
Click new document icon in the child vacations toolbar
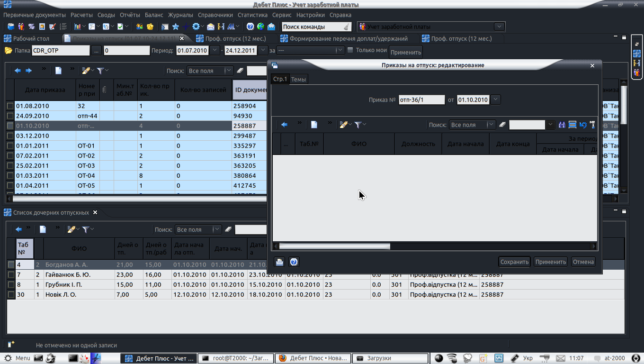(43, 229)
